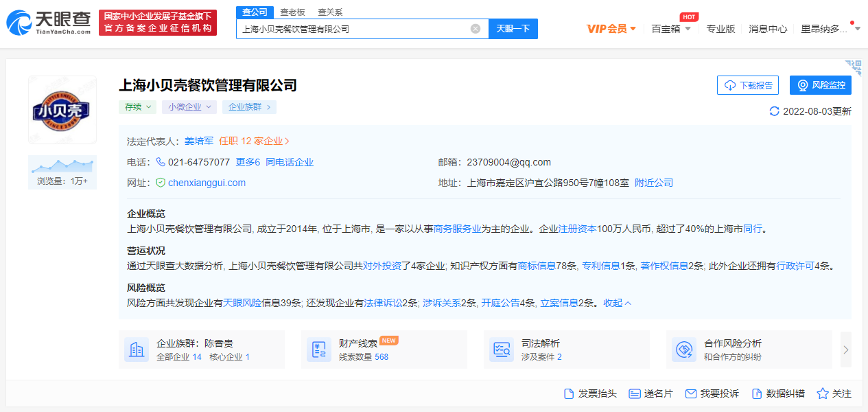868x412 pixels.
Task: Click the 对外投资 link
Action: tap(382, 266)
